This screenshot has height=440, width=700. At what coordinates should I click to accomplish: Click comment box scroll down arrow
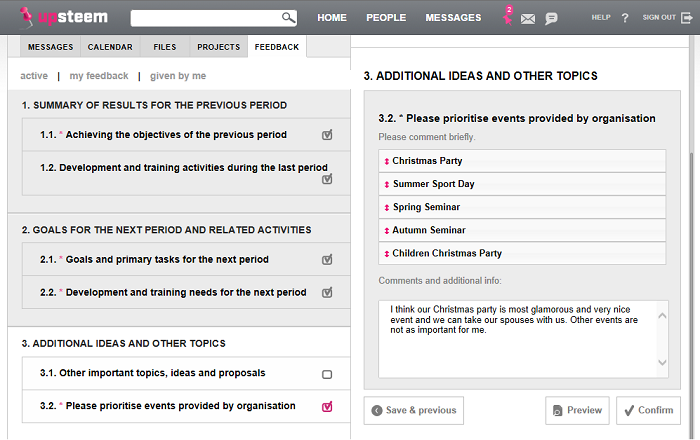point(662,362)
